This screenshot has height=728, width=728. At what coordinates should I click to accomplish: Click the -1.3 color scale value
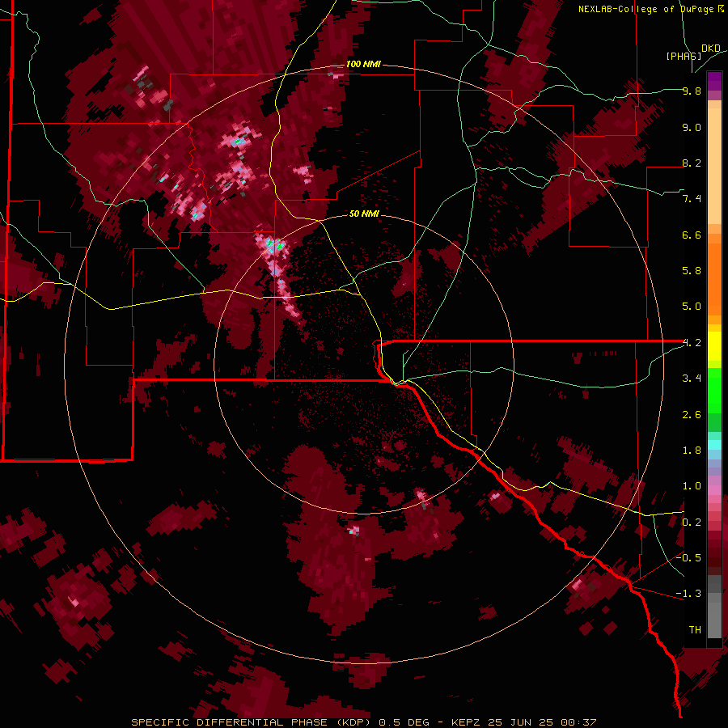click(688, 594)
